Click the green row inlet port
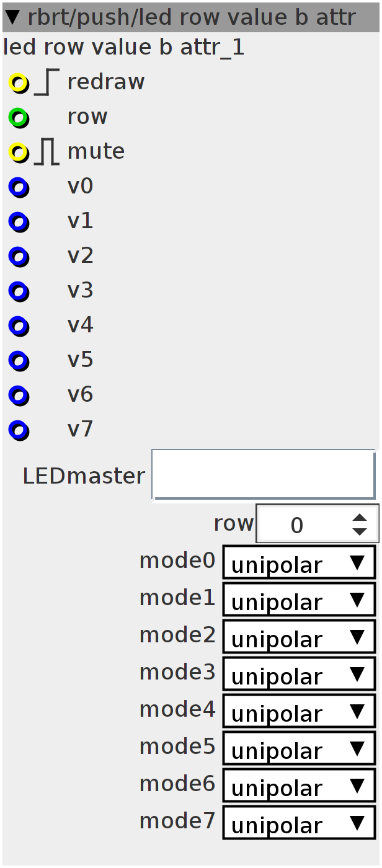 19,117
